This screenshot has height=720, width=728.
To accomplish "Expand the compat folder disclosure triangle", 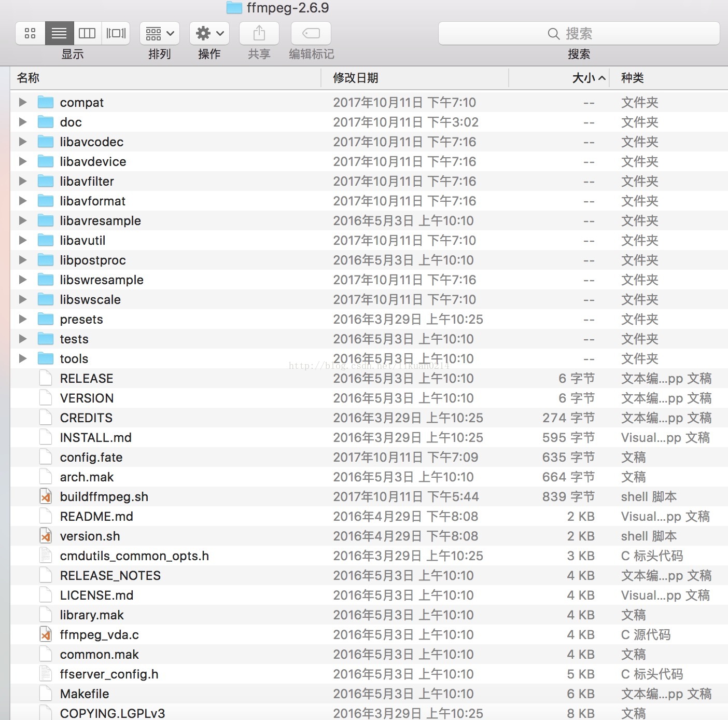I will tap(23, 102).
